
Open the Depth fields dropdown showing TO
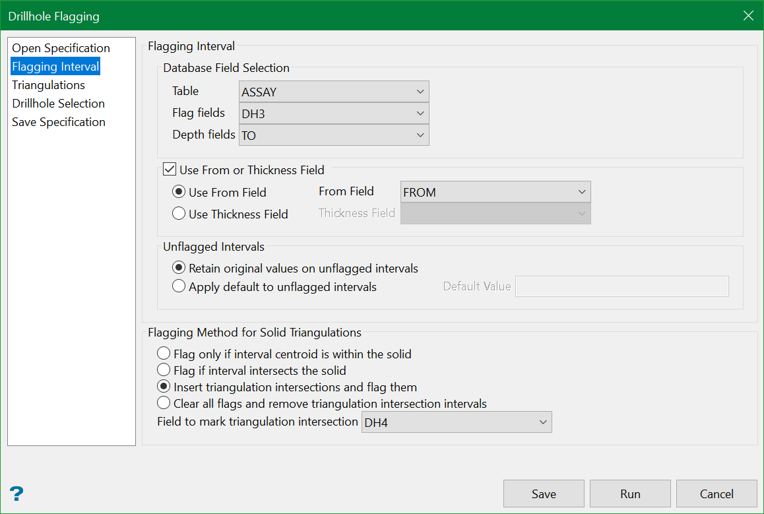334,135
